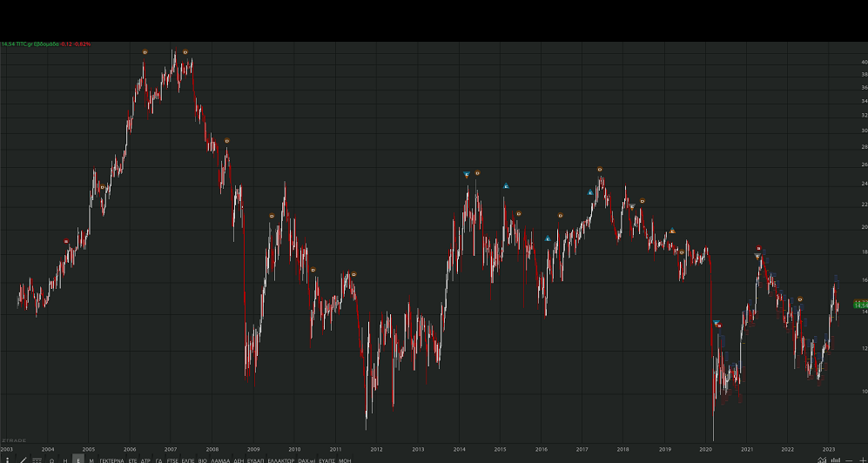
Task: Click the dividend marker in 2005
Action: coord(103,187)
